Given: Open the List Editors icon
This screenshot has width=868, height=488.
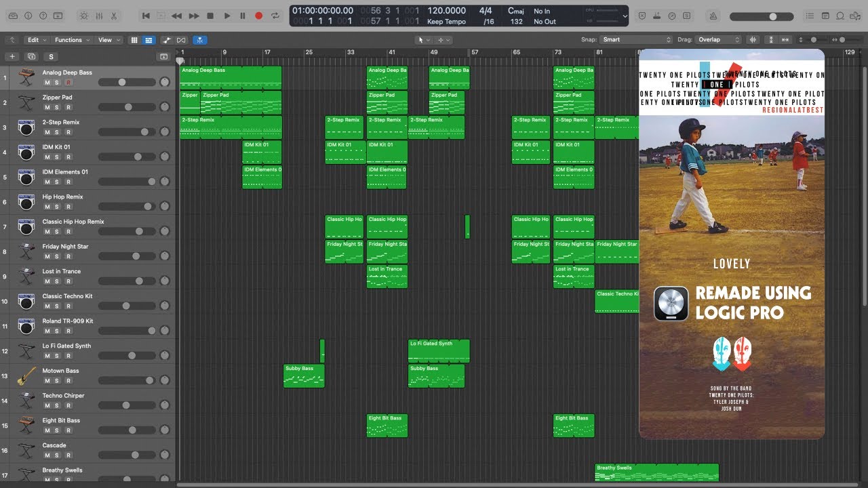Looking at the screenshot, I should point(810,16).
